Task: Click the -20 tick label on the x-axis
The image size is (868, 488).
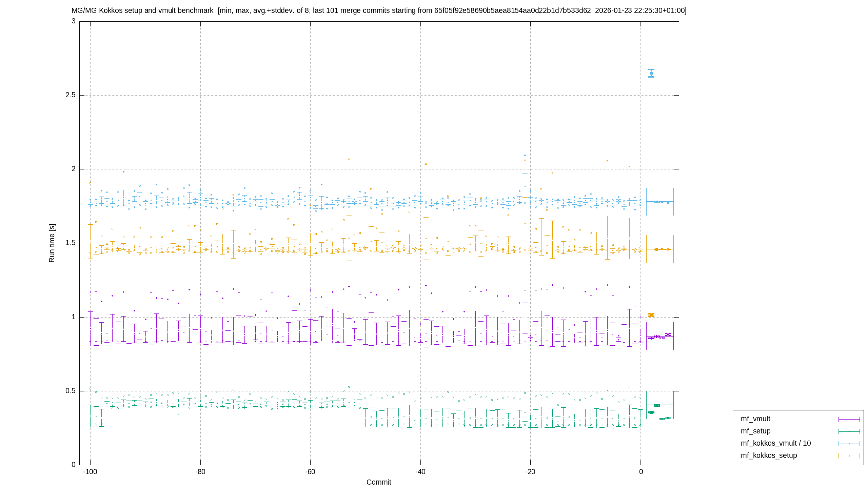Action: point(530,472)
